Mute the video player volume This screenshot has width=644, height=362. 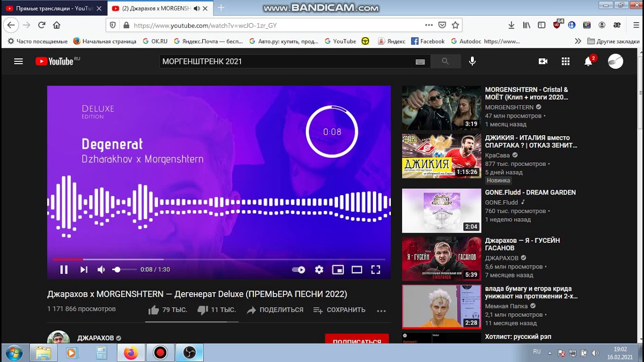[101, 269]
